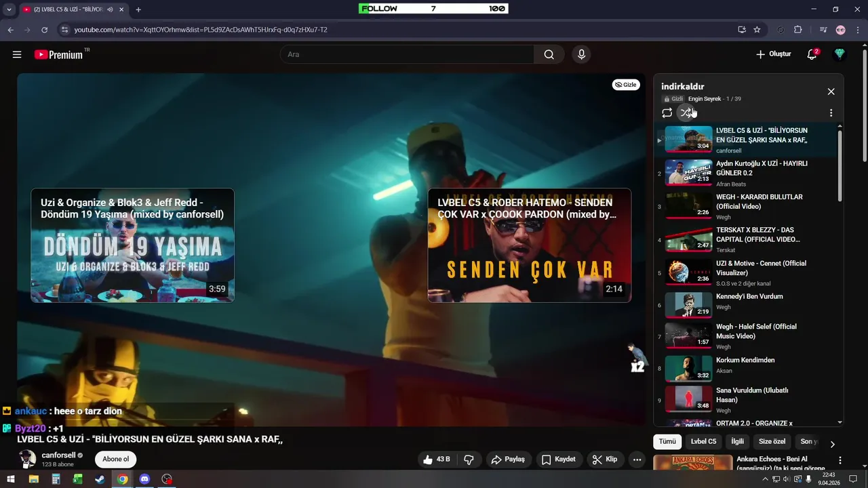Show more filter chips with arrow
Screen dimensions: 868x488
click(x=832, y=445)
